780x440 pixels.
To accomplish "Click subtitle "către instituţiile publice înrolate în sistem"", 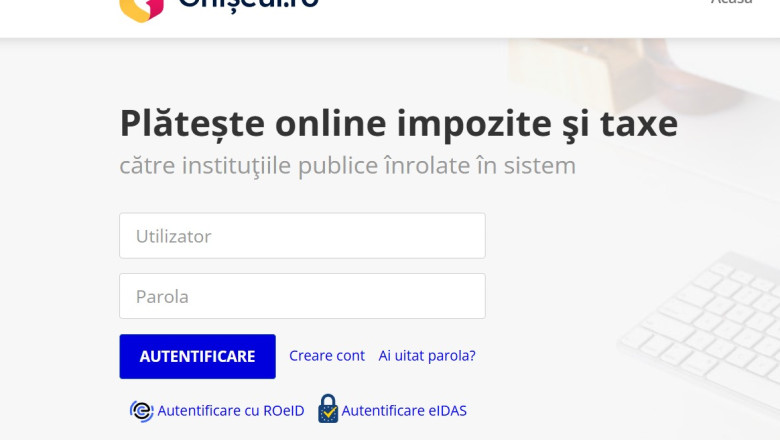I will tap(348, 166).
